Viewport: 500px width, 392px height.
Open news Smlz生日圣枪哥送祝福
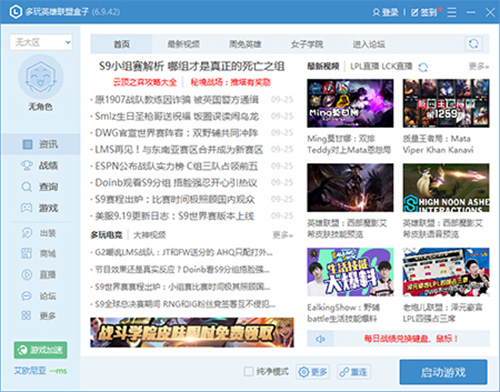click(177, 116)
